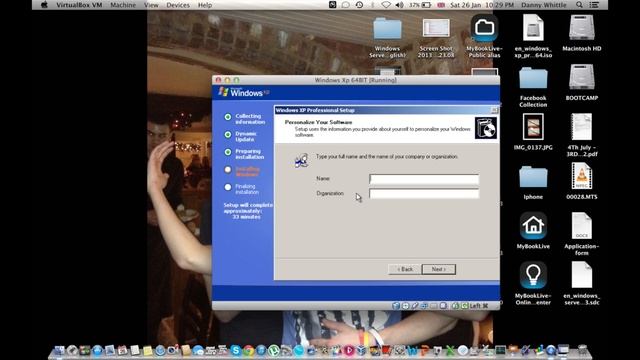Screen dimensions: 640x360
Task: Open the VirtualBox VM application menu
Action: click(x=79, y=5)
